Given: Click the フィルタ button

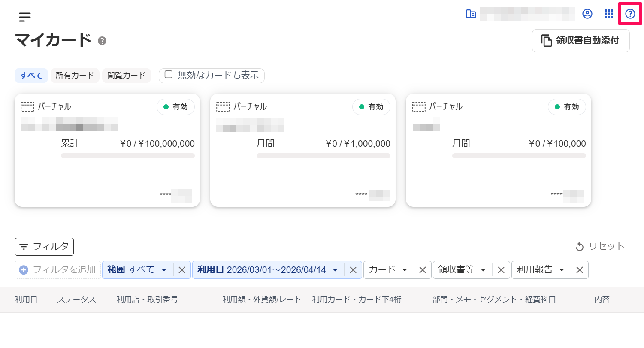Looking at the screenshot, I should (44, 247).
